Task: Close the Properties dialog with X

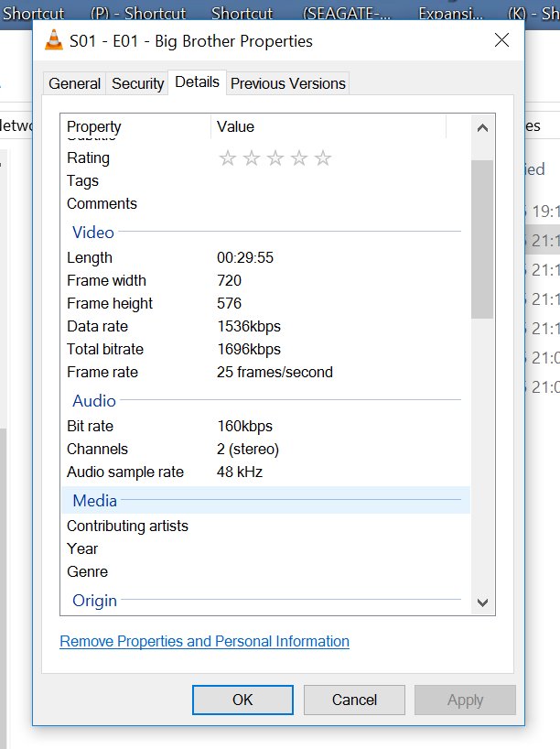Action: tap(501, 40)
